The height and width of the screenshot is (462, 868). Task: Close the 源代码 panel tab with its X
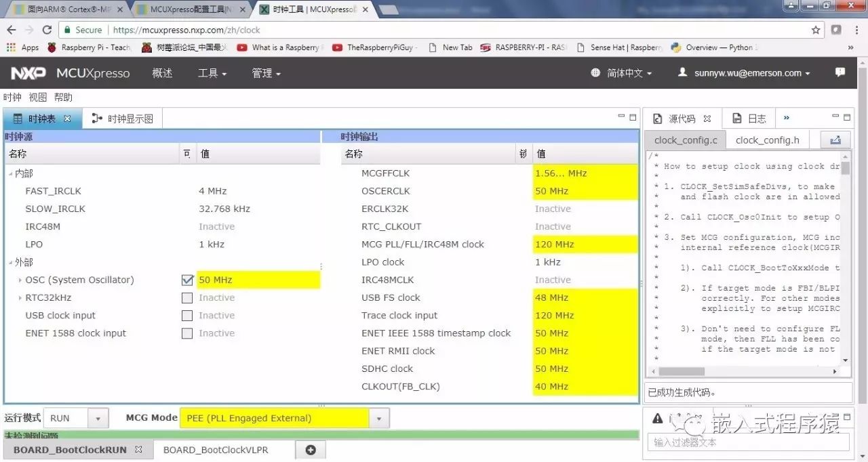coord(707,119)
